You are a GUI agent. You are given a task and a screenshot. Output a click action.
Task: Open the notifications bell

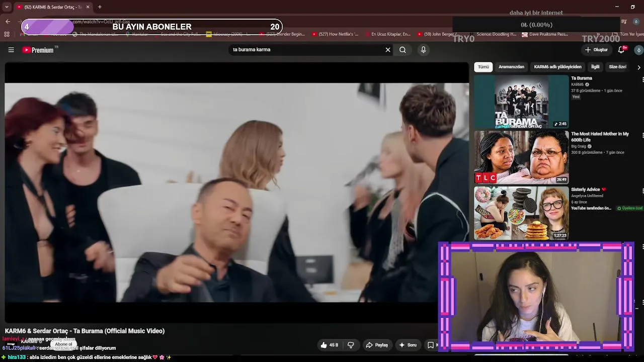[621, 50]
